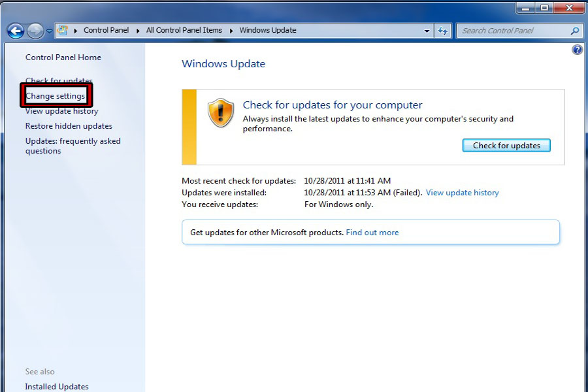The height and width of the screenshot is (392, 588).
Task: Click the 'Updates were installed:' label
Action: click(x=224, y=193)
